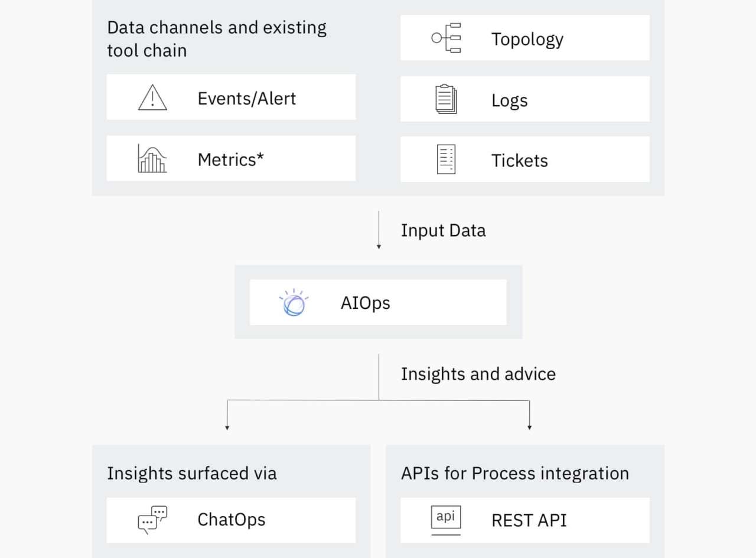
Task: Click APIs for Process integration heading
Action: [515, 473]
